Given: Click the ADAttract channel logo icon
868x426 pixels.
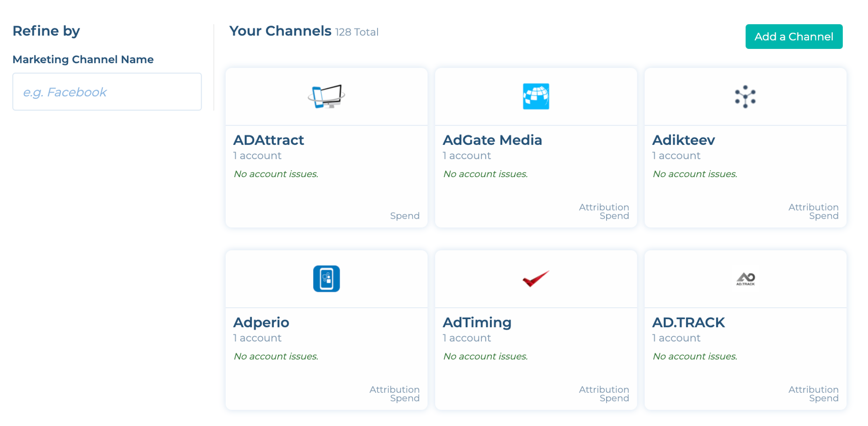Looking at the screenshot, I should tap(326, 96).
